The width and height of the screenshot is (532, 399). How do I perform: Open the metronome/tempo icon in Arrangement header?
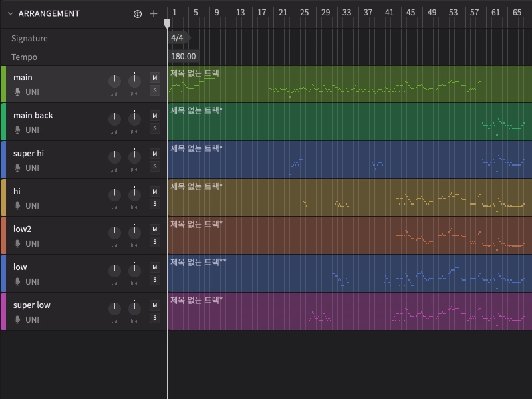coord(138,13)
